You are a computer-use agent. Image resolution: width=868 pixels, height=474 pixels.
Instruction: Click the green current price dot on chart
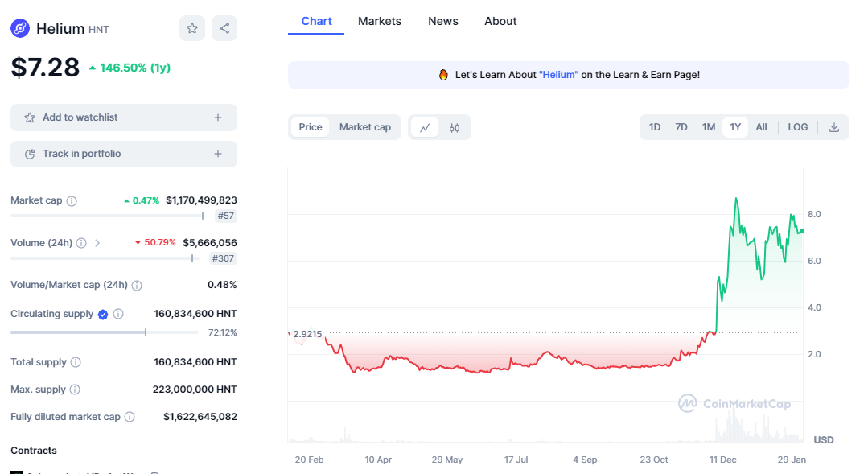point(802,231)
